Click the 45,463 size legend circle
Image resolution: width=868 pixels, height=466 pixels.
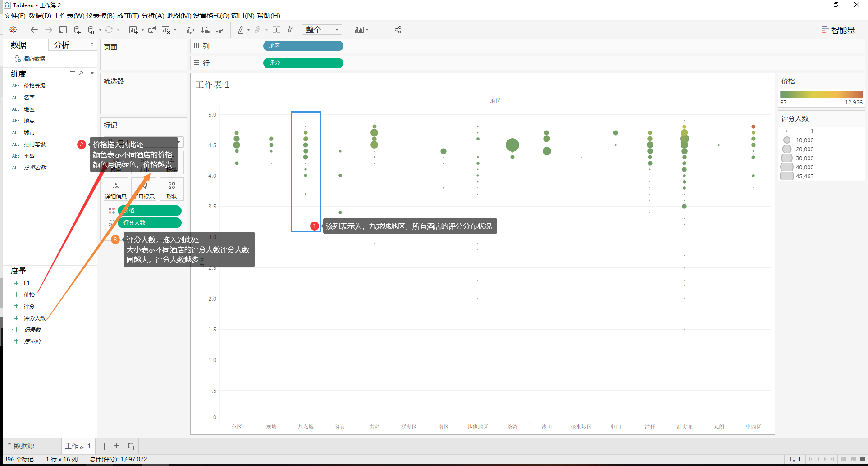tap(787, 176)
